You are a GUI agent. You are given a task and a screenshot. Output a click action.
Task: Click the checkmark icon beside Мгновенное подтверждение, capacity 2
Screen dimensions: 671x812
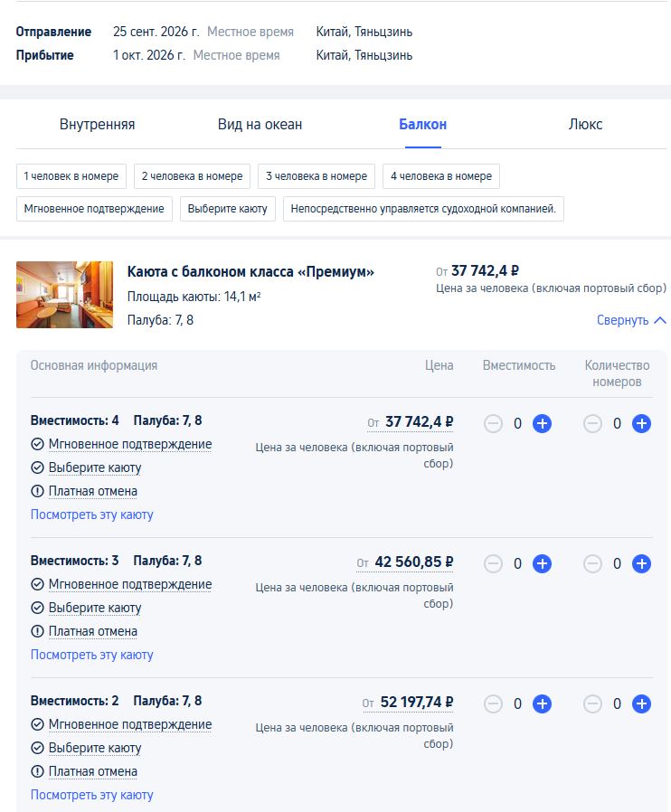pos(37,724)
